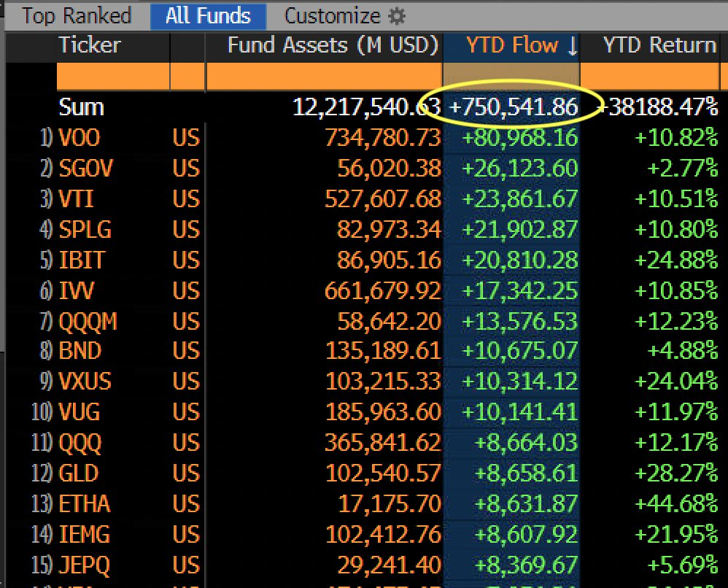Click the US exchange code for VOO
Image resolution: width=728 pixels, height=588 pixels.
[186, 138]
